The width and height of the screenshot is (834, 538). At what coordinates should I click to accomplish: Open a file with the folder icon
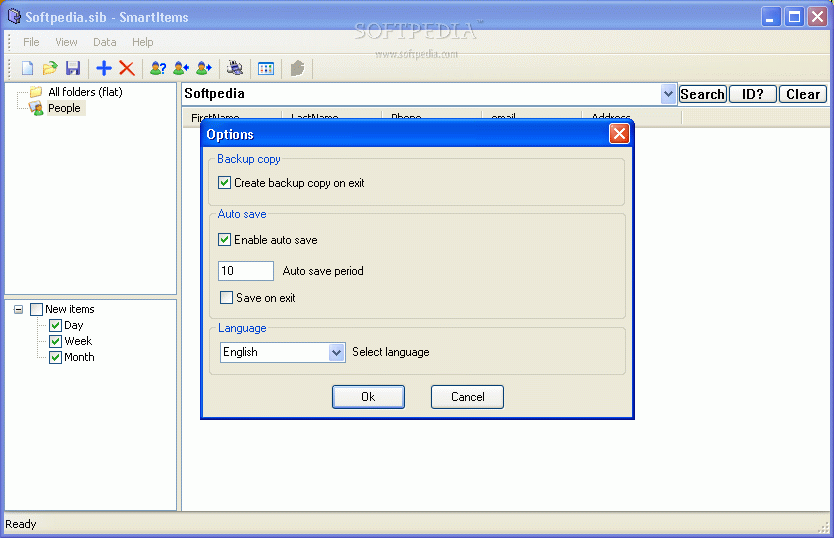[50, 68]
